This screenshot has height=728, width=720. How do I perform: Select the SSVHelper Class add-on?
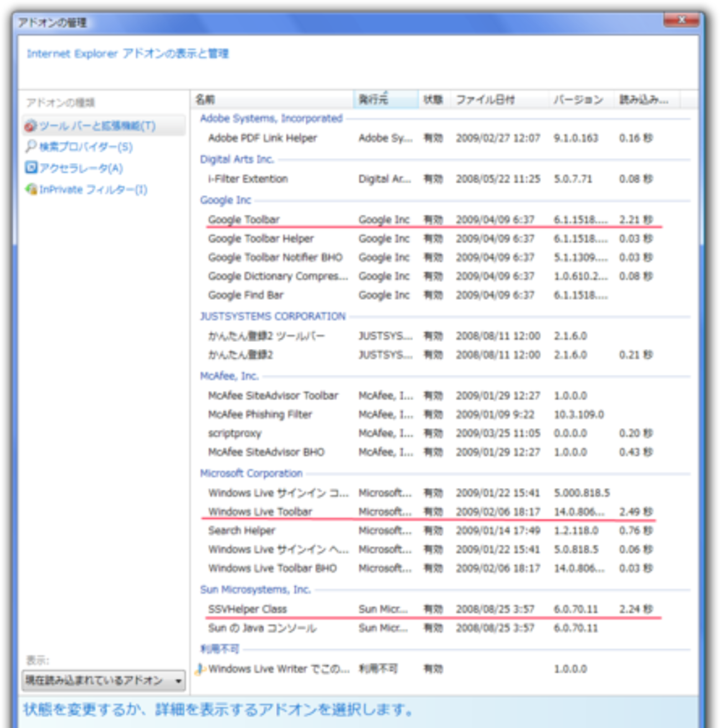[x=248, y=609]
